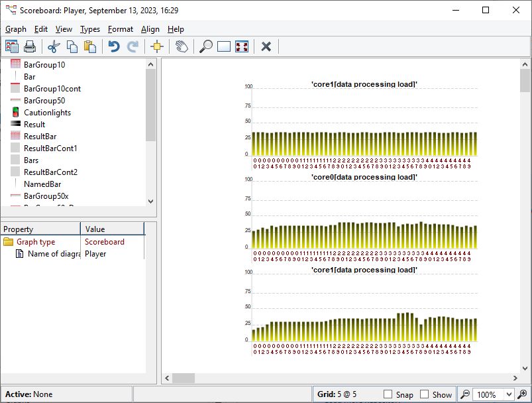The image size is (532, 403).
Task: Click the Cut scissors icon
Action: (54, 46)
